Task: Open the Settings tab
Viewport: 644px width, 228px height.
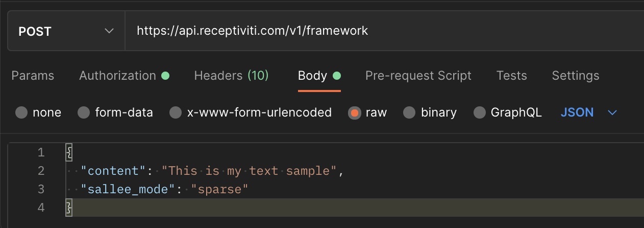Action: click(576, 76)
